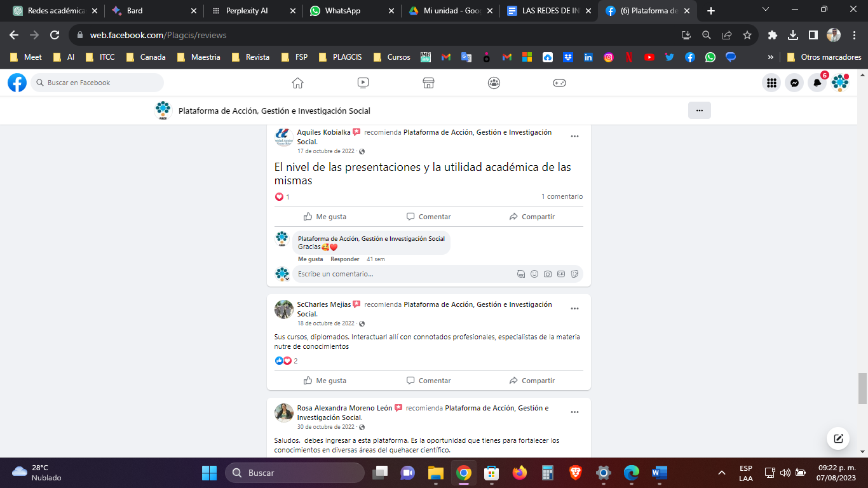
Task: Open Chrome extensions puzzle icon
Action: coord(773,35)
